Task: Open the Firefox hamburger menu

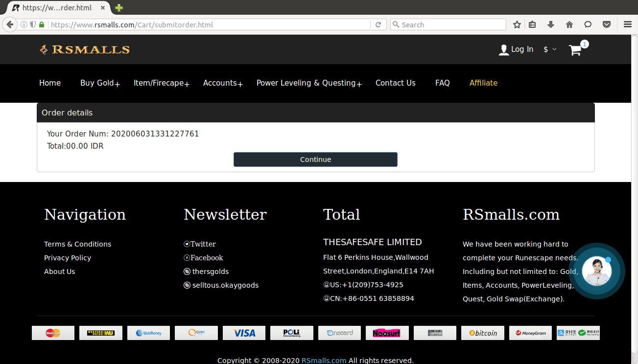Action: click(627, 24)
